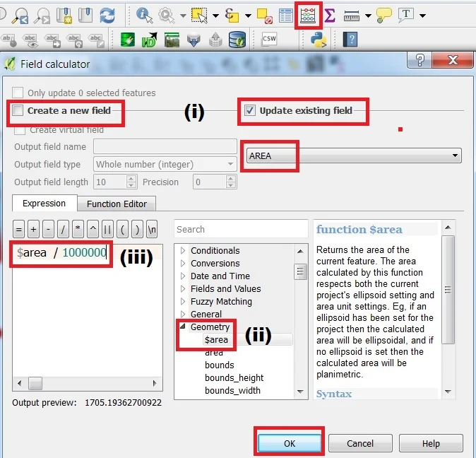
Task: Click the move label toolbar icon
Action: (53, 40)
